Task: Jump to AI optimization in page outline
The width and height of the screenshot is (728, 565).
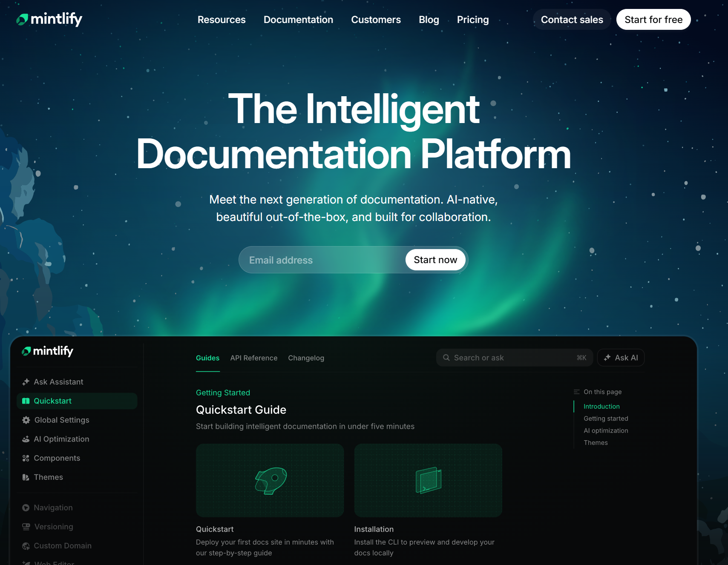Action: (606, 430)
